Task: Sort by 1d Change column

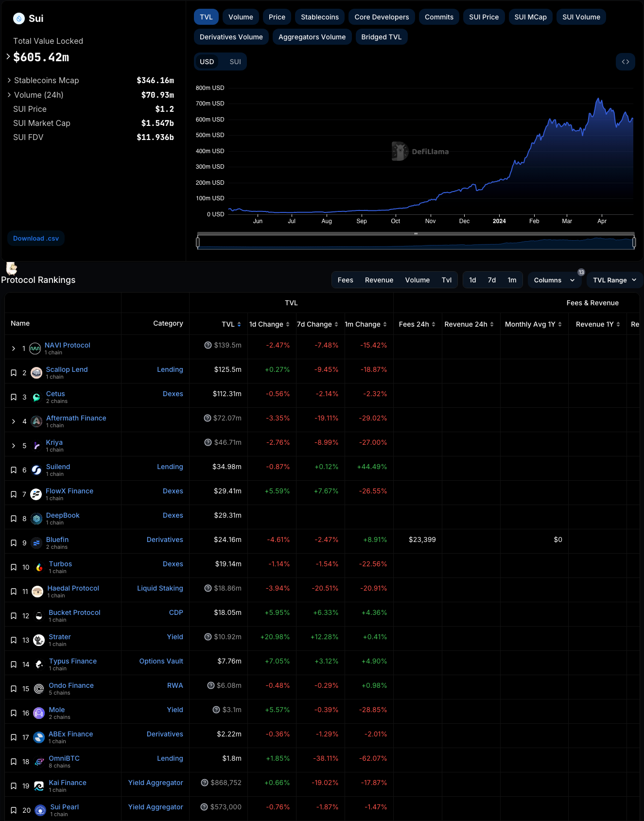Action: tap(269, 324)
